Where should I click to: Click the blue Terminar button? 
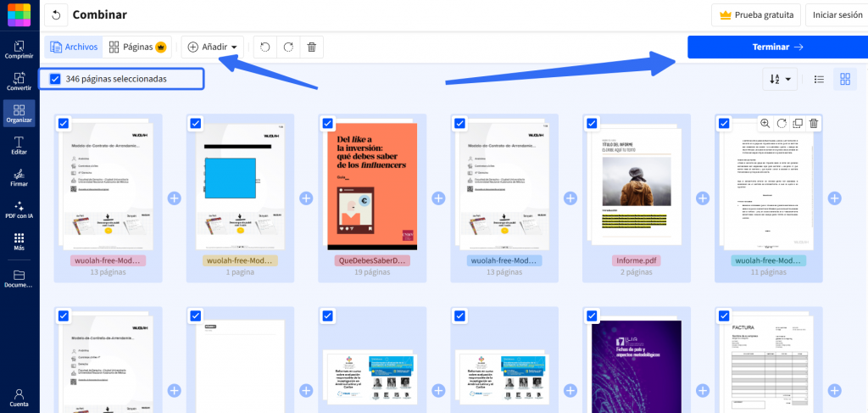pyautogui.click(x=777, y=47)
